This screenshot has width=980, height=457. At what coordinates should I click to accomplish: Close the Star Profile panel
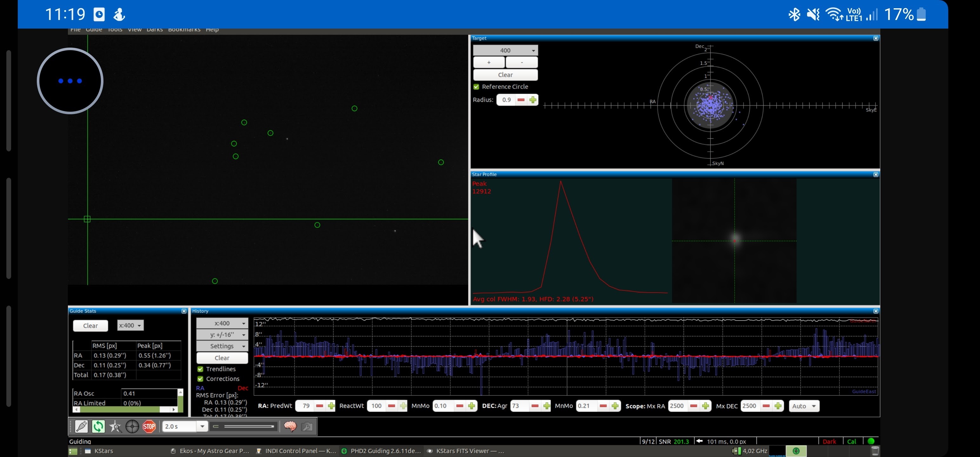coord(876,174)
